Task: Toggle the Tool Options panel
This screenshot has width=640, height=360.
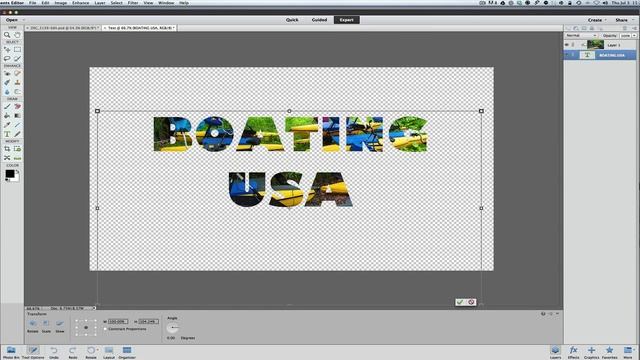Action: click(x=33, y=352)
